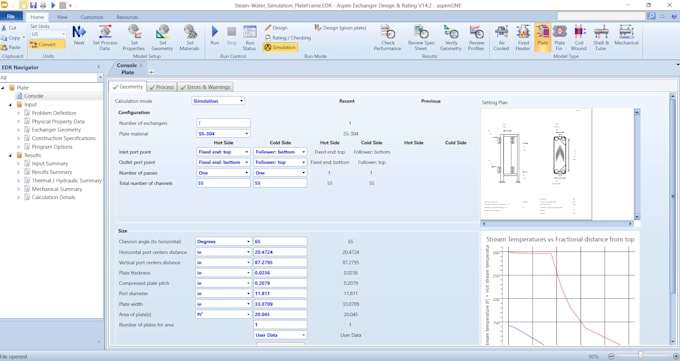
Task: Open the EDR Navigator filter dropdown
Action: 100,77
